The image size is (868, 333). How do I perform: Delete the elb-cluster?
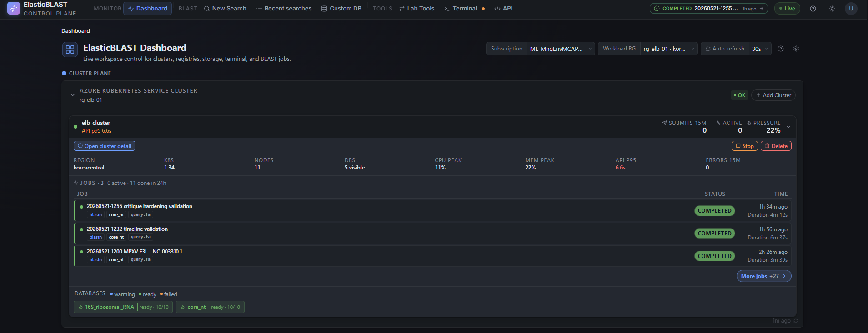tap(776, 146)
